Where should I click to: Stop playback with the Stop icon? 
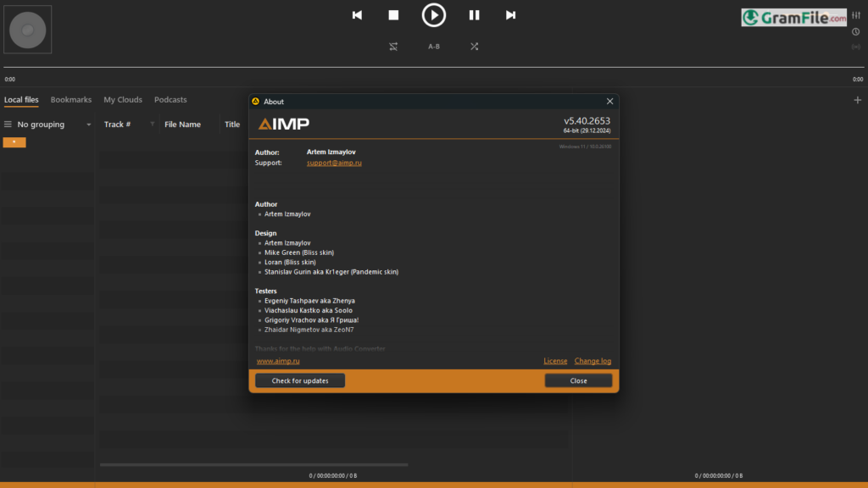point(393,15)
